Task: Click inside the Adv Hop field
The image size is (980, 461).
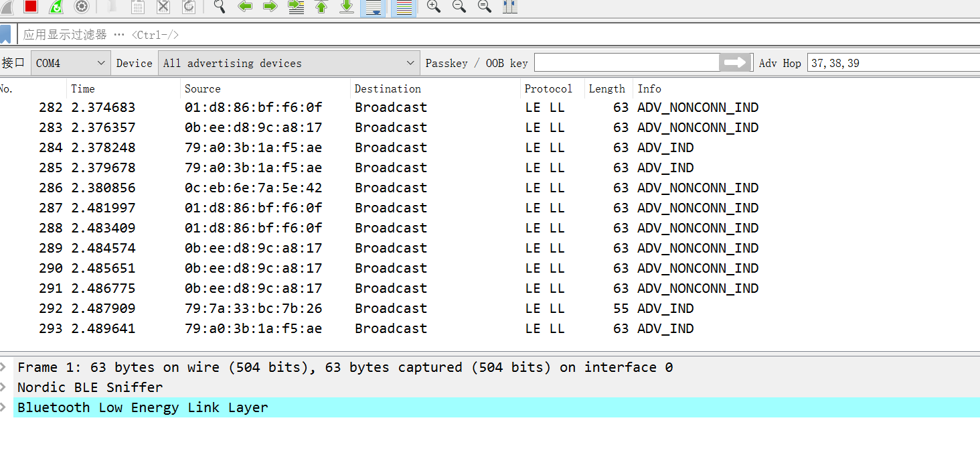Action: point(870,62)
